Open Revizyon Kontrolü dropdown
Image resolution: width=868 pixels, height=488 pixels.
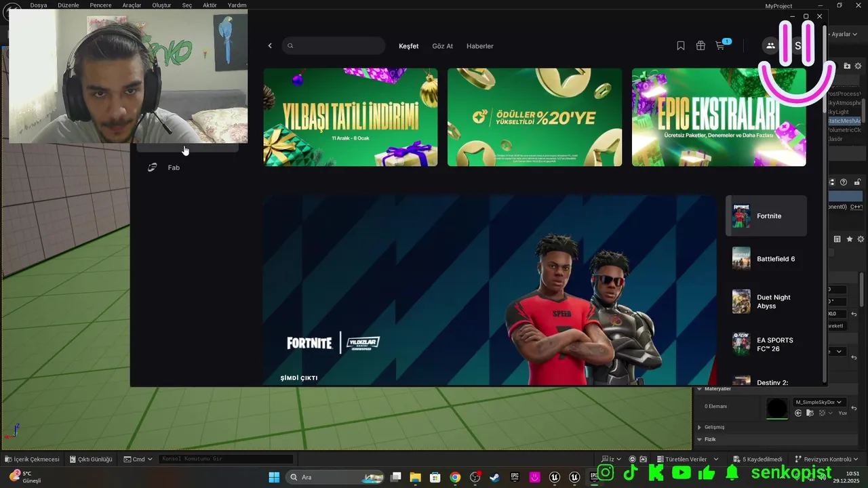point(827,459)
